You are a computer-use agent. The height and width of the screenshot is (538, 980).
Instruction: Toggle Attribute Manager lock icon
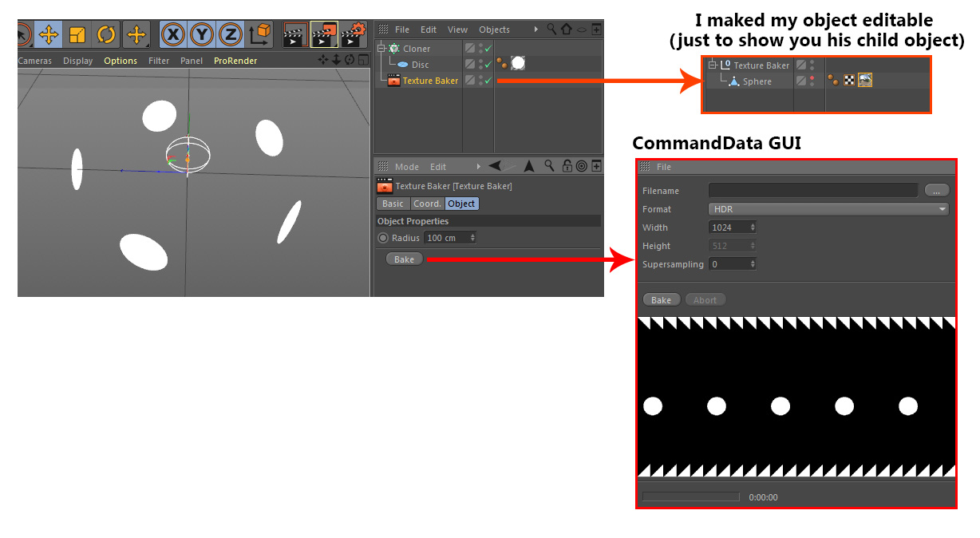567,166
